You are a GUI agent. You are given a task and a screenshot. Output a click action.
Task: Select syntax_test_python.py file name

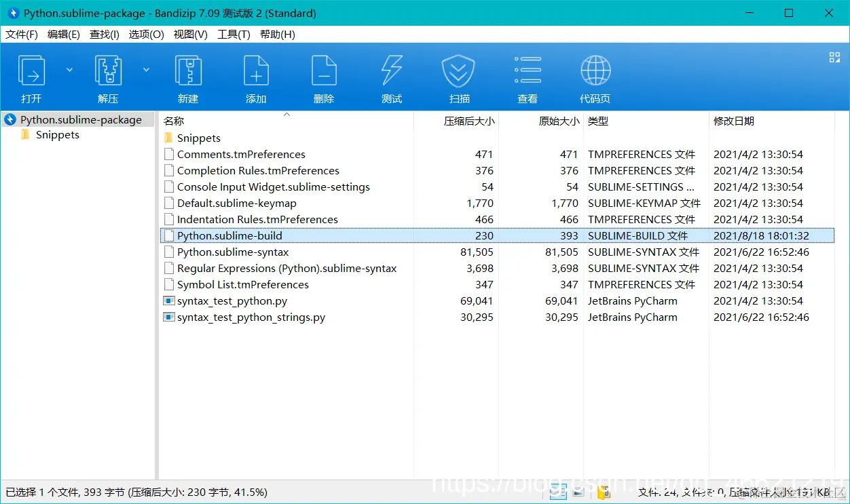(232, 301)
